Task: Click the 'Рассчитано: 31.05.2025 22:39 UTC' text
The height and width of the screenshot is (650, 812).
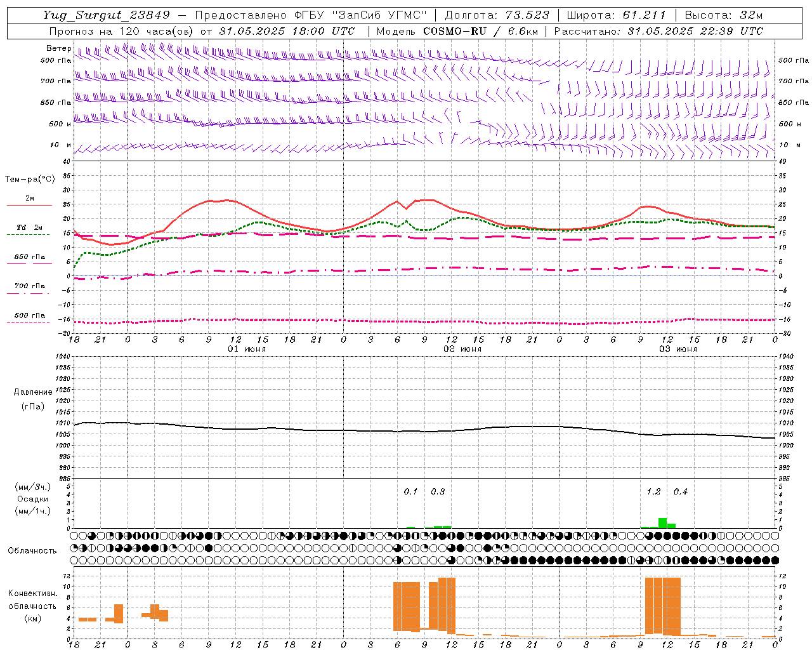Action: pyautogui.click(x=658, y=31)
